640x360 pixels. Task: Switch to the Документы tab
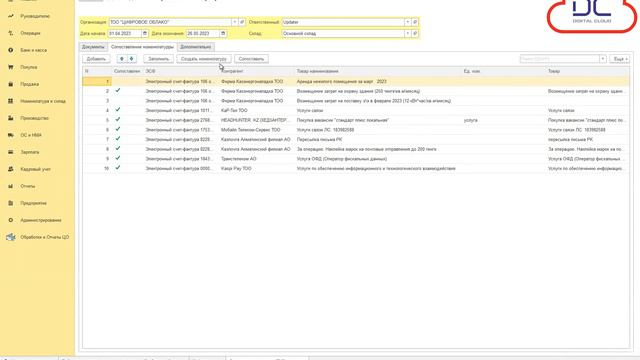click(x=93, y=47)
